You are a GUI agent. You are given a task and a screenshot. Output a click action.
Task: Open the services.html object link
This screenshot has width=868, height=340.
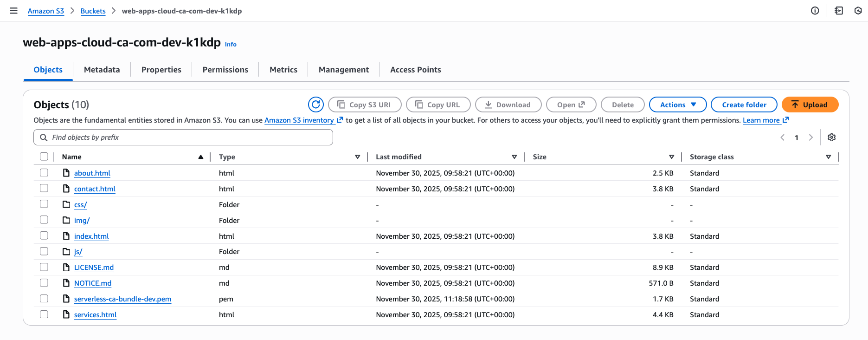95,314
